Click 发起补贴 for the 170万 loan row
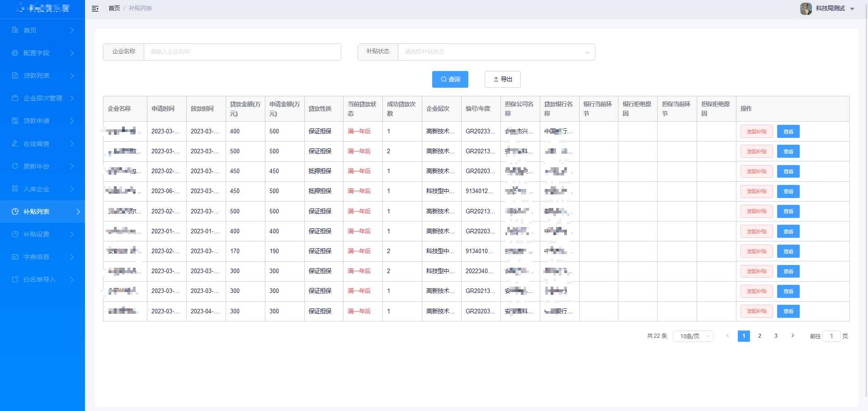 pos(756,251)
